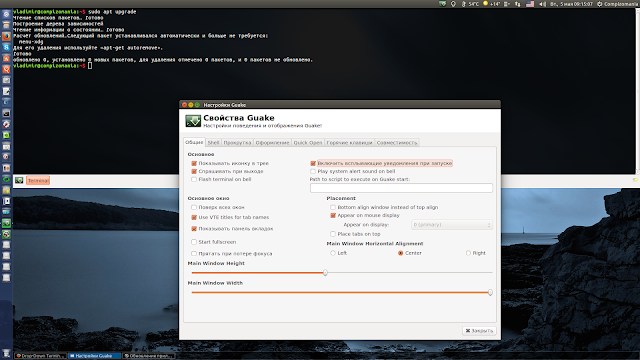This screenshot has height=360, width=640.
Task: Open the clock showing 09:15:07
Action: point(571,4)
